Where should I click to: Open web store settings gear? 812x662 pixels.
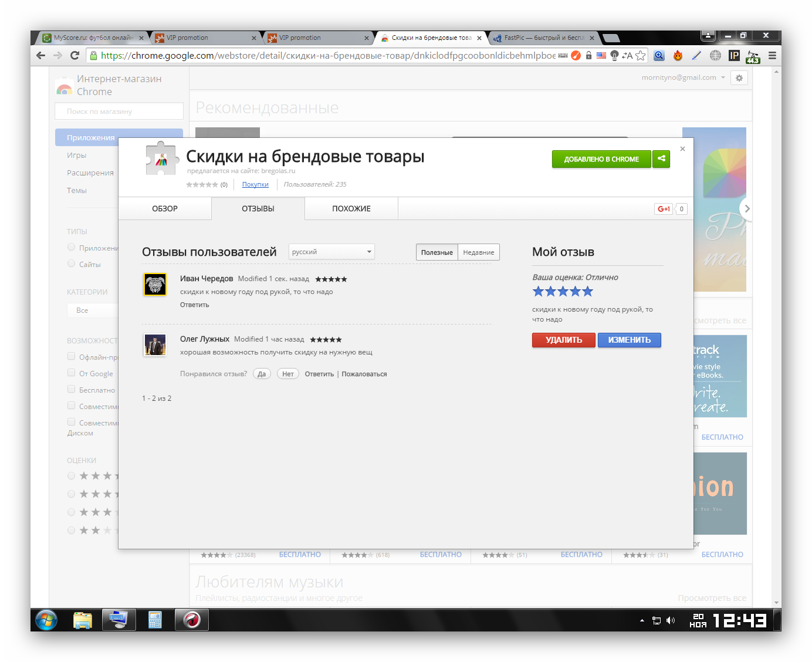click(x=739, y=77)
